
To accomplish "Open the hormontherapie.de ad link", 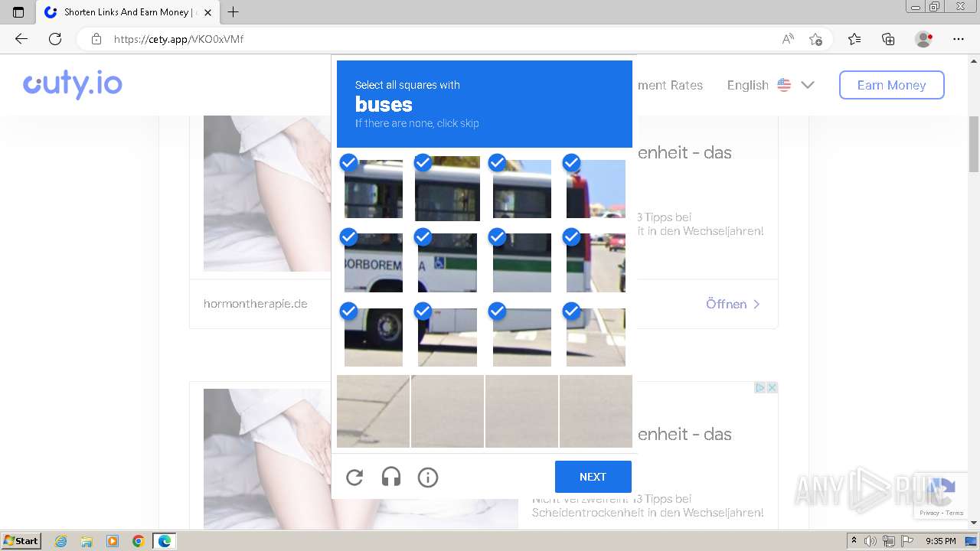I will pos(256,304).
